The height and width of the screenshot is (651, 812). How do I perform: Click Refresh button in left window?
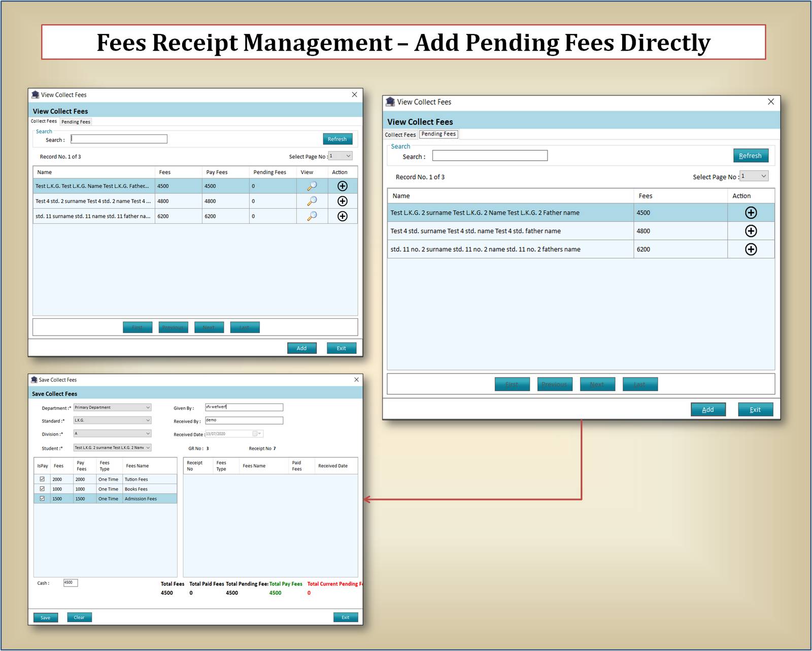pyautogui.click(x=337, y=139)
